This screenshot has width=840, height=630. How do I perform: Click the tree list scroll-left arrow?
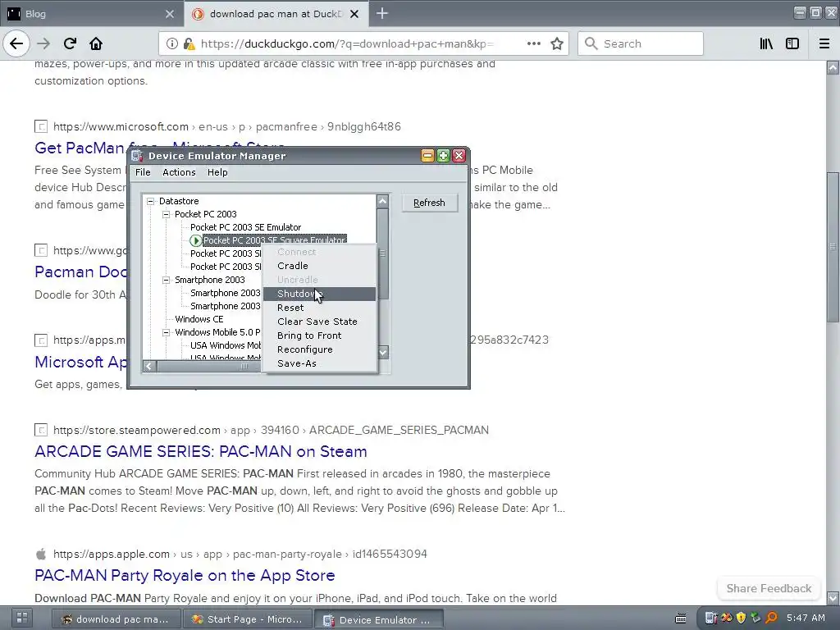[x=149, y=366]
